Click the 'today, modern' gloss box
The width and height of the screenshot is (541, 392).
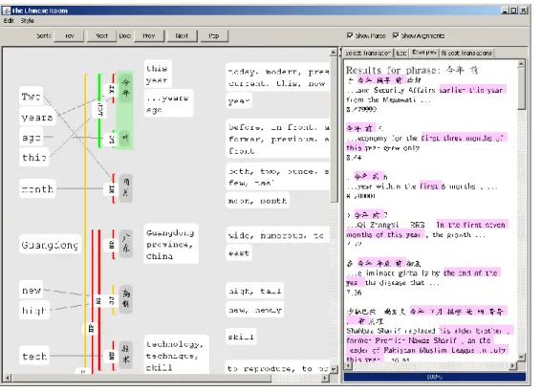(x=278, y=76)
